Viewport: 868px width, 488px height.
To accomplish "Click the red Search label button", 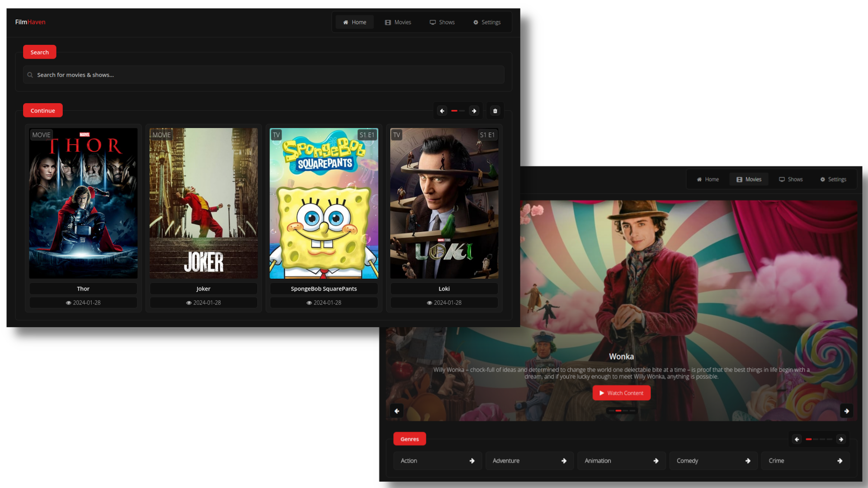I will click(x=40, y=52).
